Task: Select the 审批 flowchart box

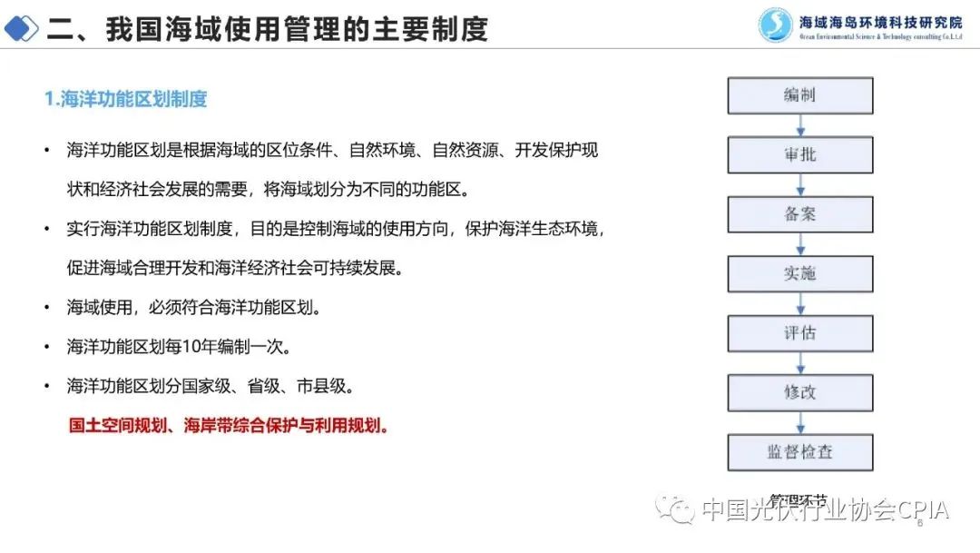Action: click(799, 154)
